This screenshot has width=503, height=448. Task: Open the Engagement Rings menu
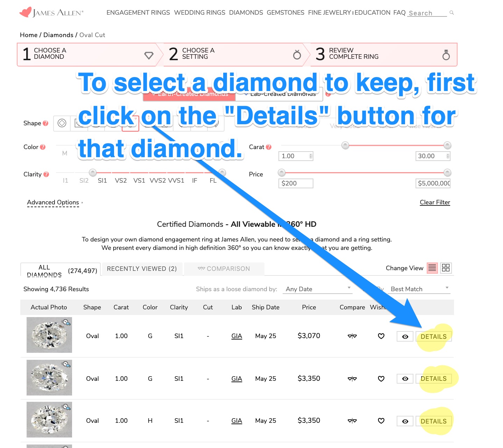[138, 13]
